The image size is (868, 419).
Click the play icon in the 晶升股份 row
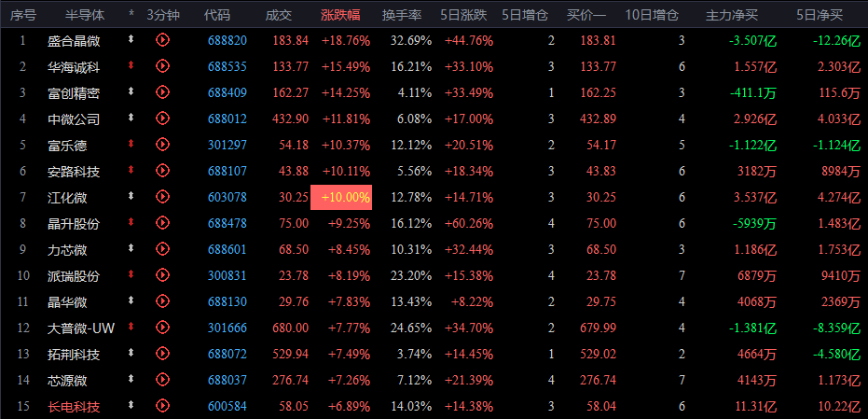pyautogui.click(x=163, y=223)
